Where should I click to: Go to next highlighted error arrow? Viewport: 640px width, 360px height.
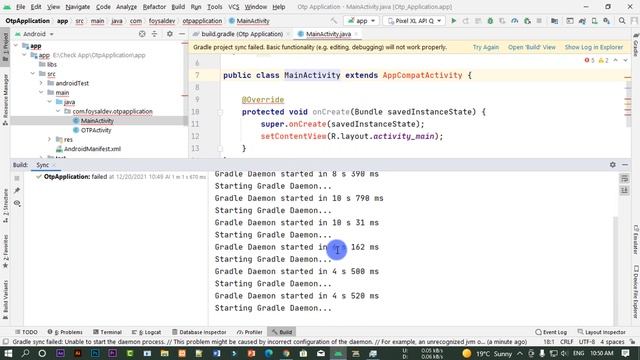coord(625,60)
